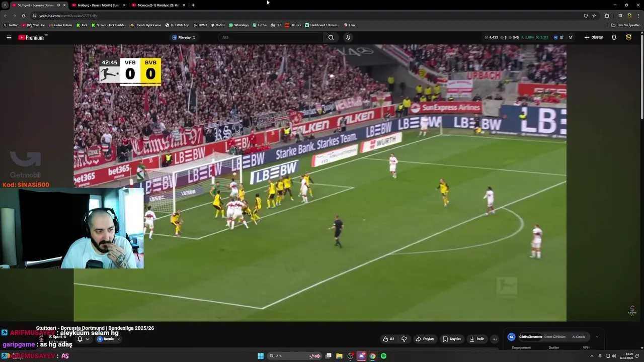Click the football video player
Image resolution: width=644 pixels, height=362 pixels.
click(x=320, y=183)
